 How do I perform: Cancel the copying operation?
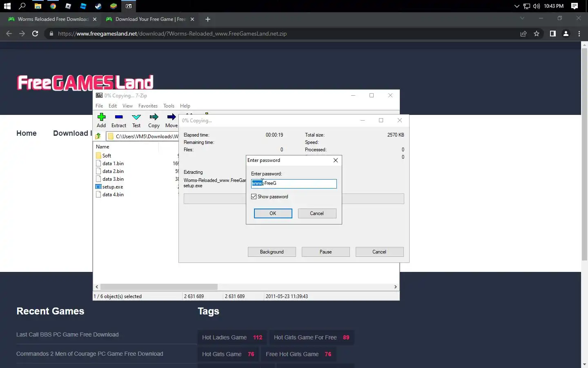click(x=379, y=252)
